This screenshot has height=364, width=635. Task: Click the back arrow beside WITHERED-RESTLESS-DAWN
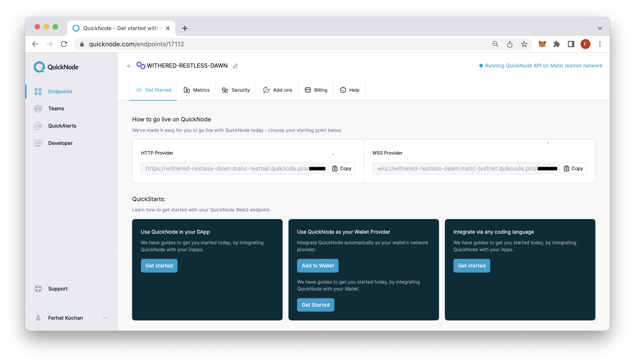129,66
